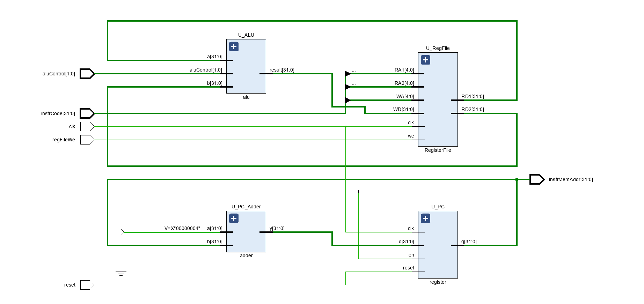This screenshot has width=644, height=304.
Task: Select the U_RegFile instance label
Action: [x=438, y=48]
